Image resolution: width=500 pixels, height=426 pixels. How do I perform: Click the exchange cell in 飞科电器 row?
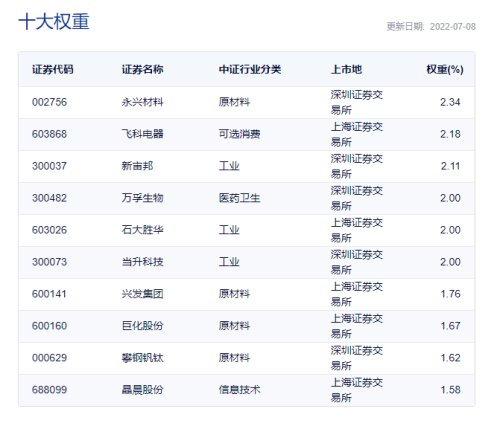point(357,134)
